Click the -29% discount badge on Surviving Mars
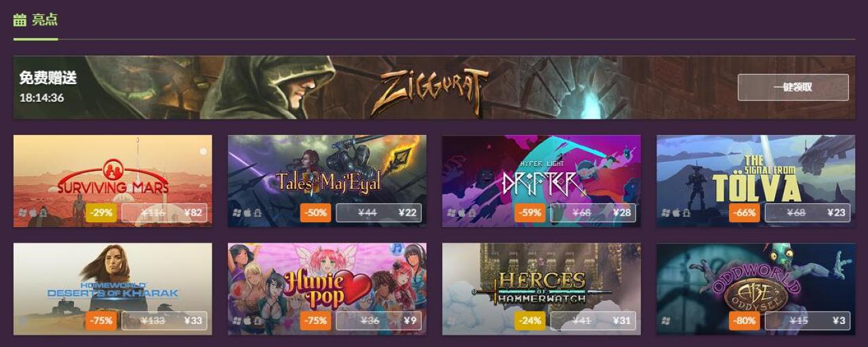 click(x=101, y=213)
